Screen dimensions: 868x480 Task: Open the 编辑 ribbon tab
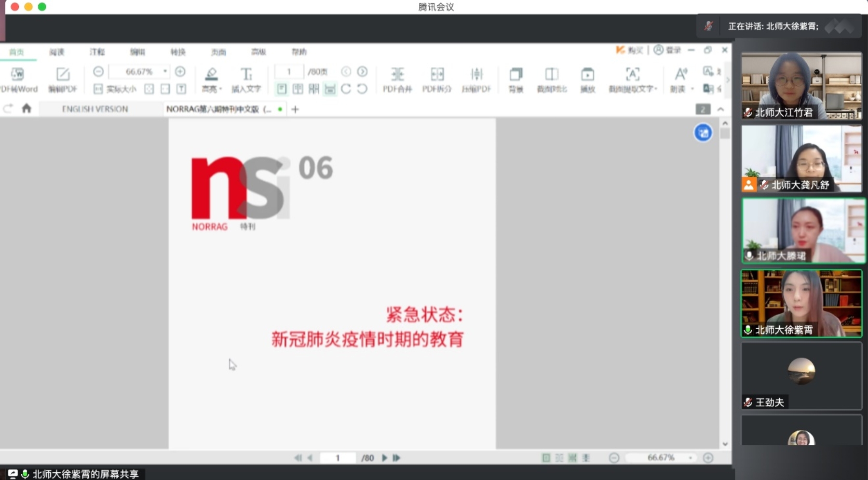point(137,52)
